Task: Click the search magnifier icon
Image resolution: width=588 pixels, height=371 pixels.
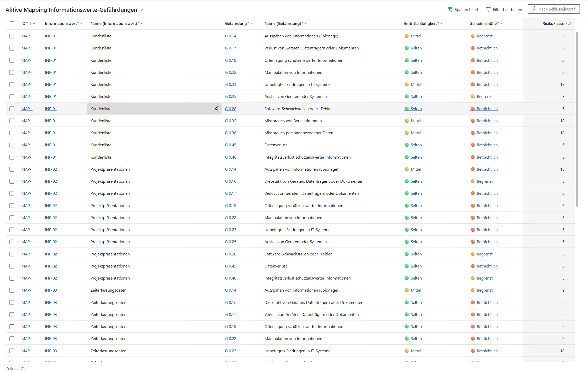Action: point(534,9)
